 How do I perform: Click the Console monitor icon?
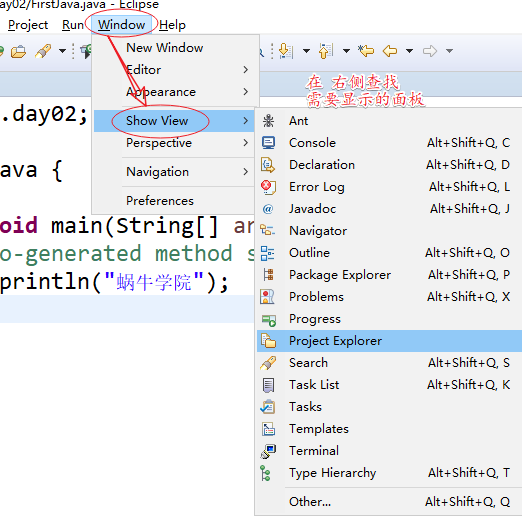click(x=268, y=143)
